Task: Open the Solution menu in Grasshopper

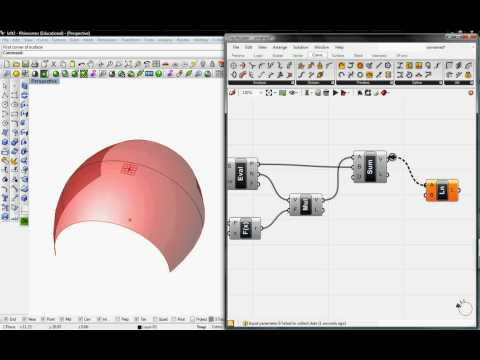Action: click(300, 47)
